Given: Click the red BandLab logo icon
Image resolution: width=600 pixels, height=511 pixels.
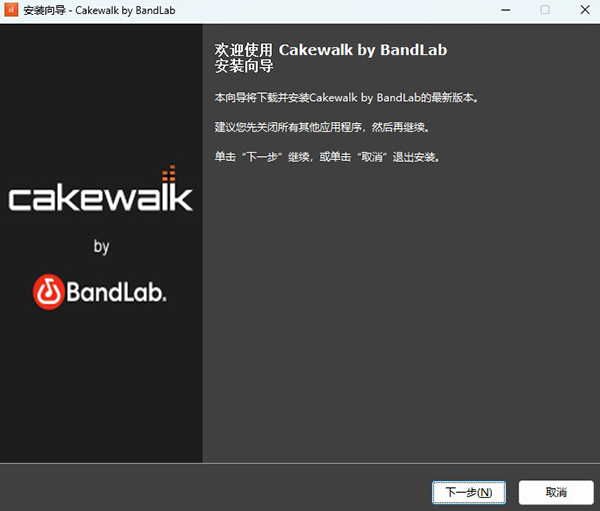Looking at the screenshot, I should coord(48,292).
